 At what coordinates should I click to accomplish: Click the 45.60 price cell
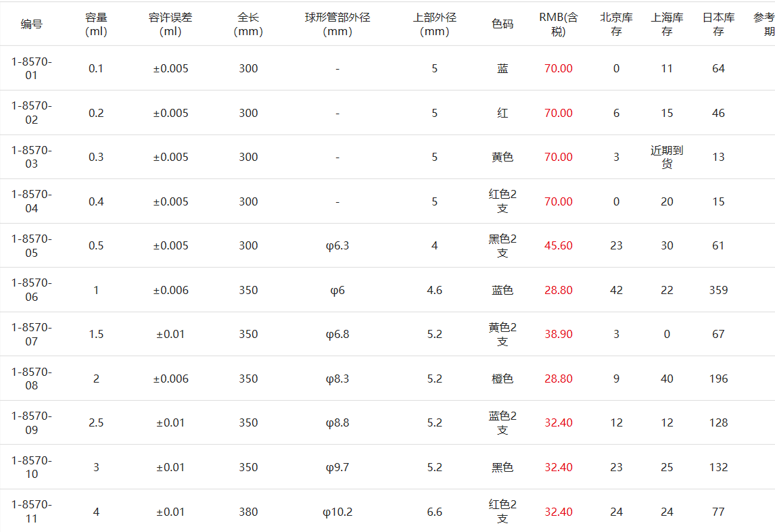tap(559, 245)
